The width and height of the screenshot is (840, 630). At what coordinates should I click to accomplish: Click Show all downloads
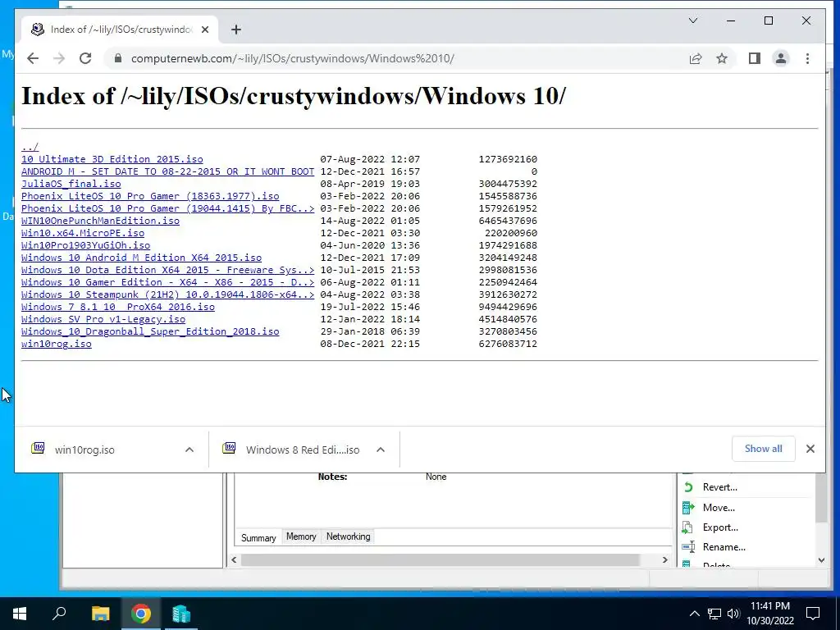click(x=763, y=449)
